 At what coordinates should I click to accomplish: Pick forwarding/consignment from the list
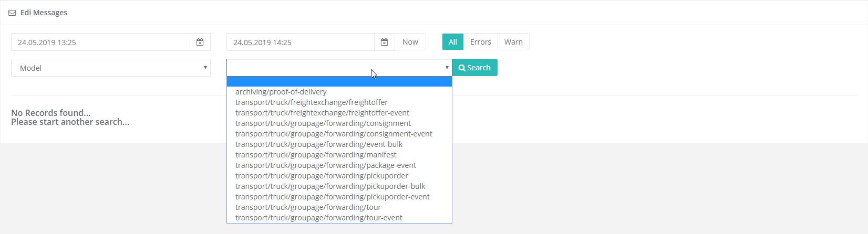tap(323, 123)
